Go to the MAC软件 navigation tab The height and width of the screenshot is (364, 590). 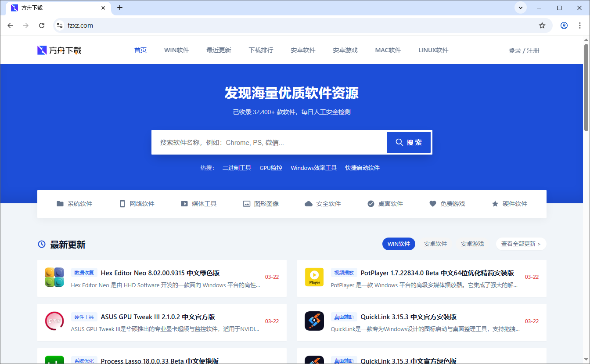click(x=388, y=50)
